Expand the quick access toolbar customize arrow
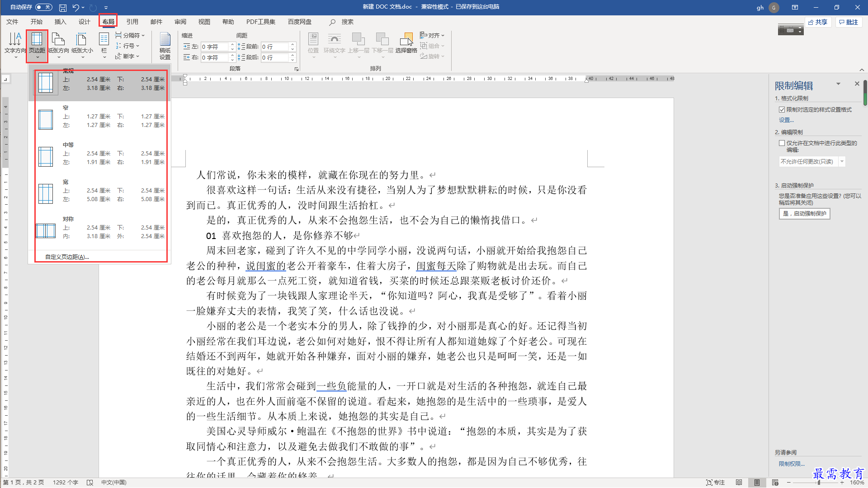Screen dimensions: 868x488 [x=106, y=8]
